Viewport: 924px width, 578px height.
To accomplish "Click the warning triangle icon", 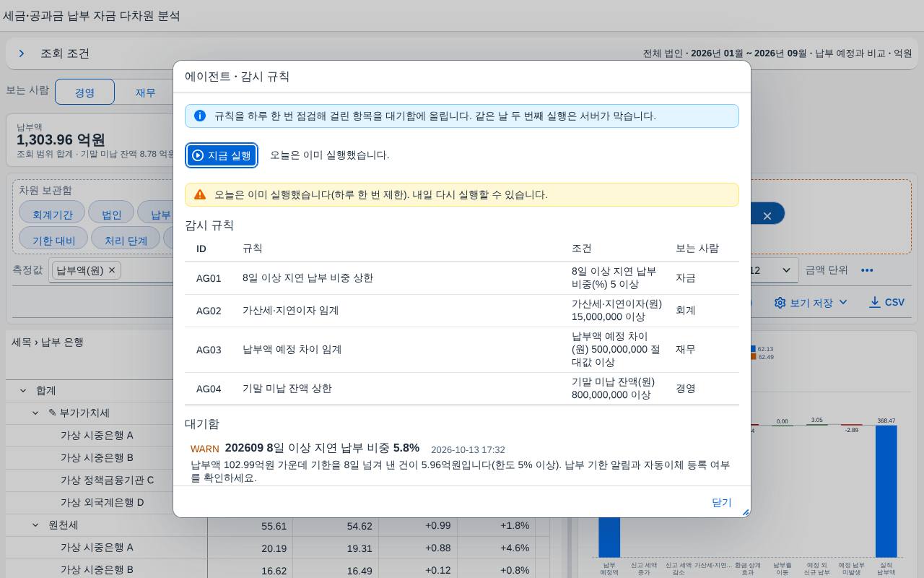I will click(200, 194).
